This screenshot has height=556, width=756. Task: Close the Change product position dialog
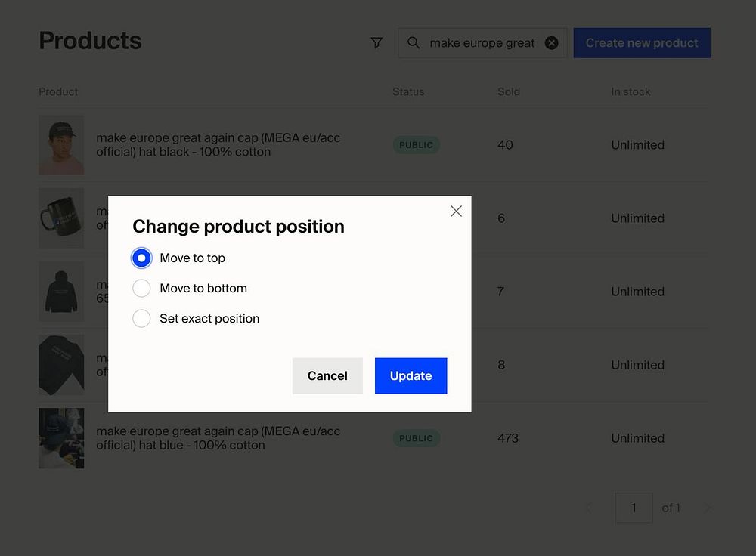pyautogui.click(x=456, y=212)
